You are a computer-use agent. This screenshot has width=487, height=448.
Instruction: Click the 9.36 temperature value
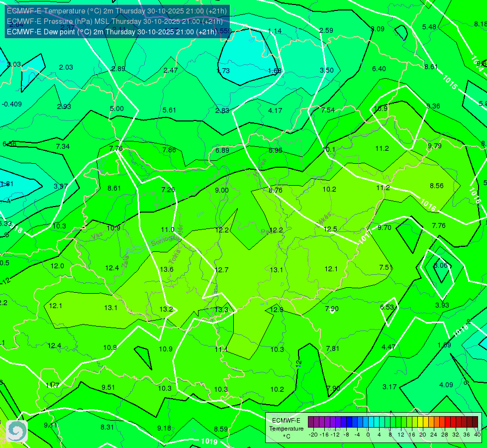pyautogui.click(x=433, y=107)
